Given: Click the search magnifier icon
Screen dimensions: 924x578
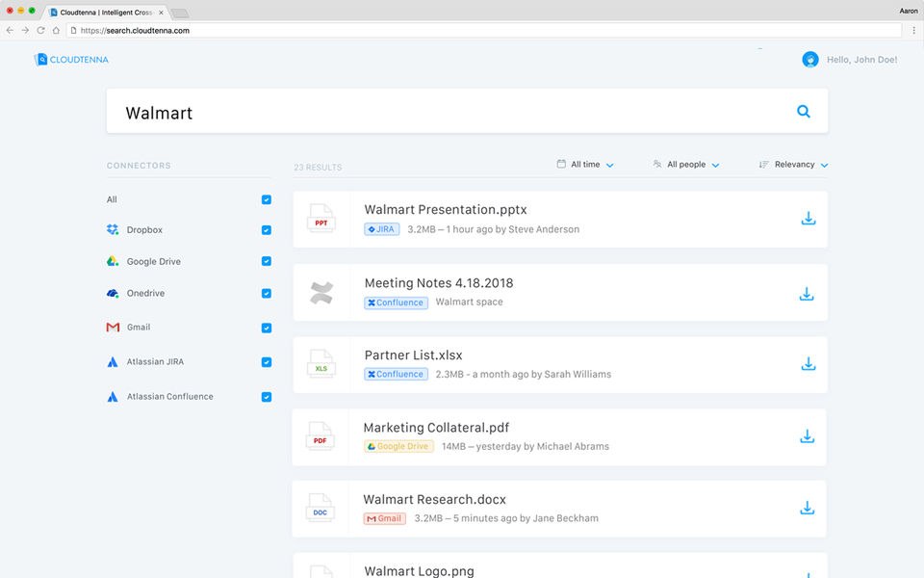Looking at the screenshot, I should pyautogui.click(x=804, y=112).
